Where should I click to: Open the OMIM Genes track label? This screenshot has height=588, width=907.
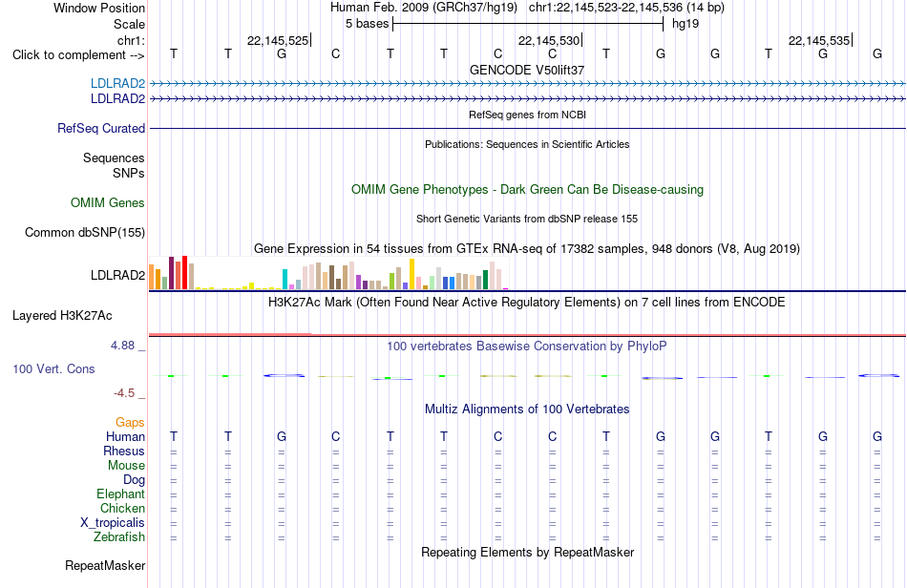[108, 203]
